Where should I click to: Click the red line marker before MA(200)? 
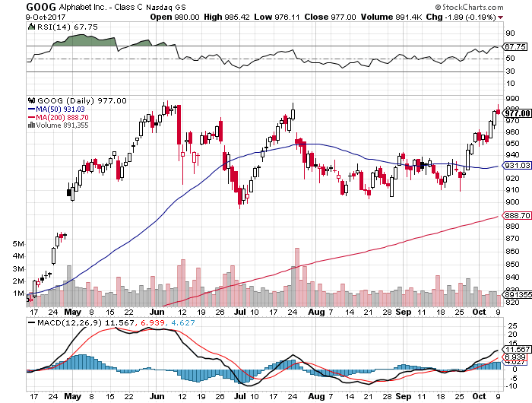point(32,117)
